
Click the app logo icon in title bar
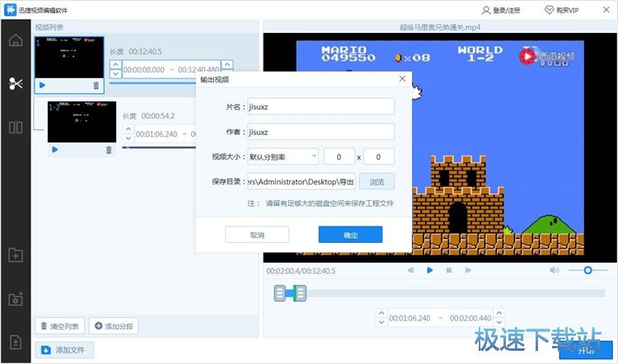coord(10,10)
